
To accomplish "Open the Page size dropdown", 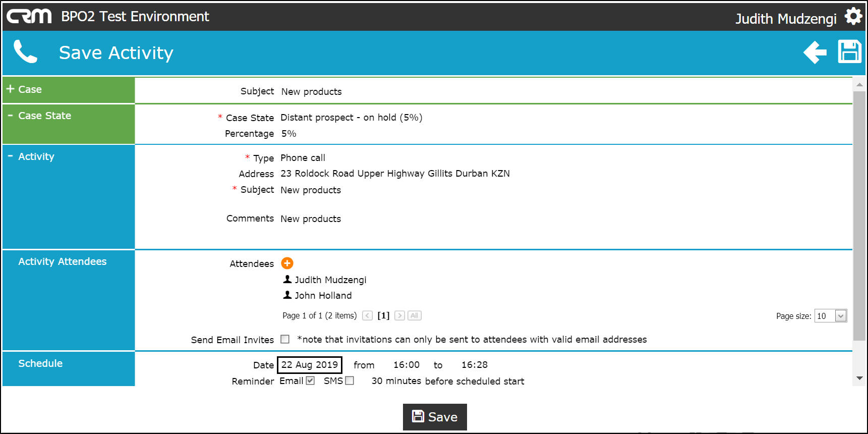I will click(x=840, y=316).
